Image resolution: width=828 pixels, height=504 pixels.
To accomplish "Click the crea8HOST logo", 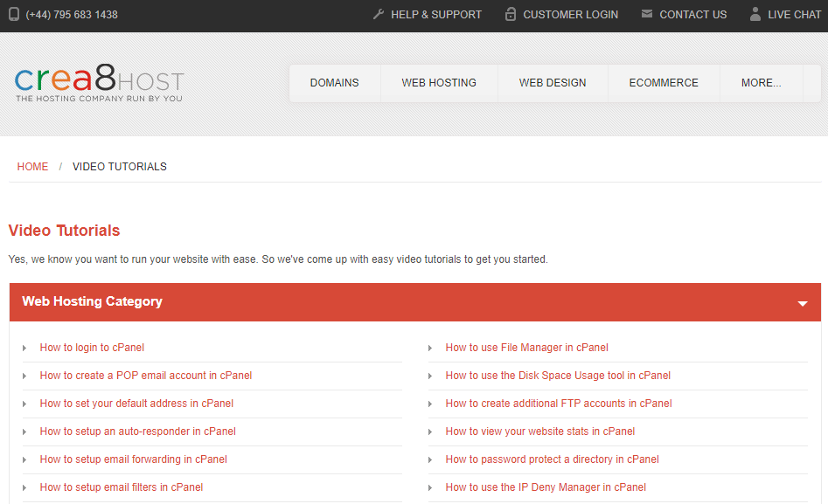I will pos(100,83).
